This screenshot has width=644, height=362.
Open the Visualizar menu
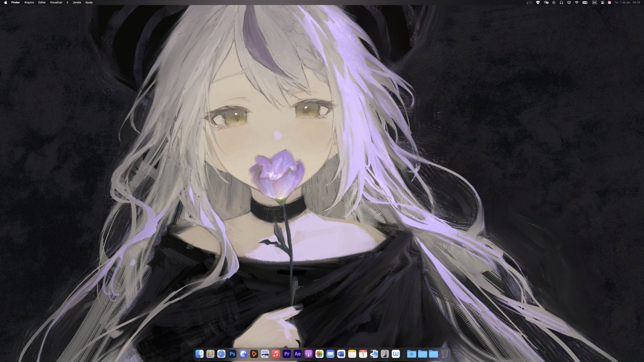(56, 3)
